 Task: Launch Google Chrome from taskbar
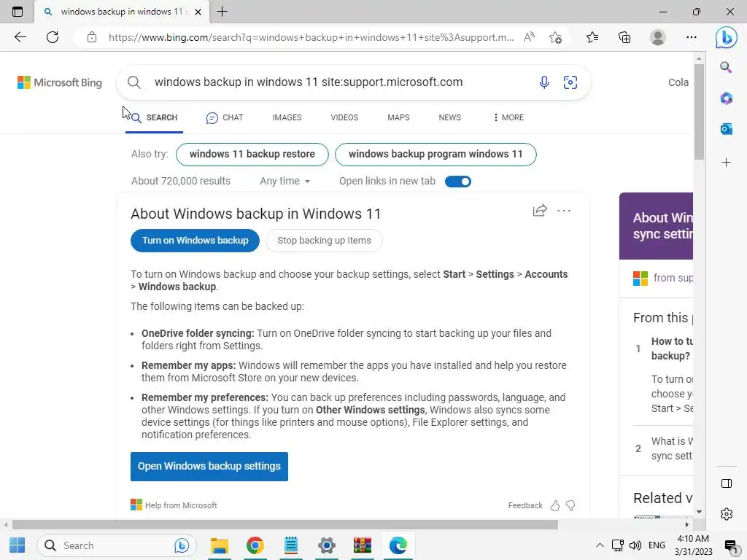coord(255,545)
